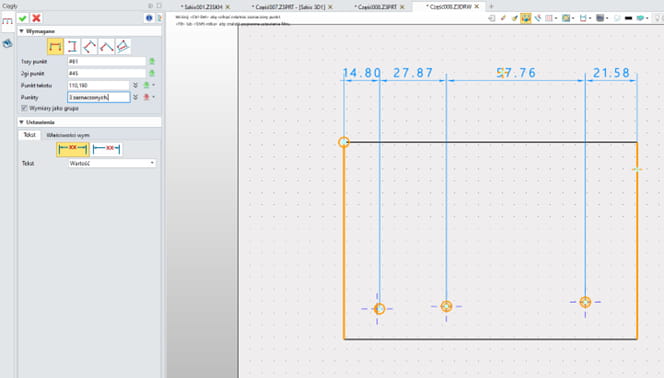Open the Tekst Wartość dropdown
This screenshot has width=664, height=378.
point(112,163)
